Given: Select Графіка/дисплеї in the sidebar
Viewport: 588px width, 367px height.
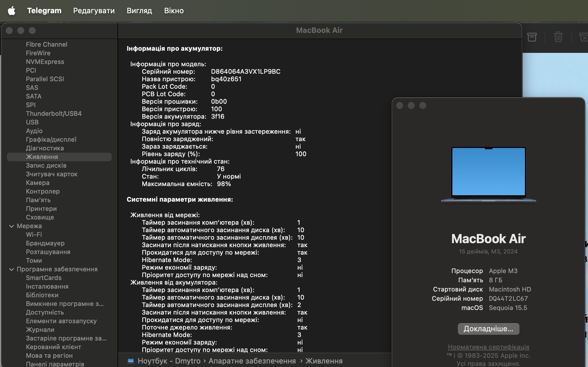Looking at the screenshot, I should tap(51, 139).
